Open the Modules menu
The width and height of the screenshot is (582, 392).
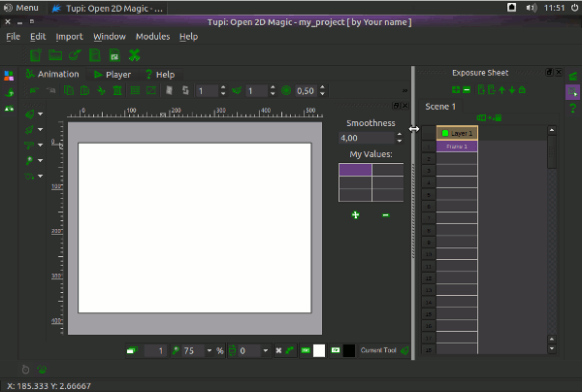(x=152, y=37)
